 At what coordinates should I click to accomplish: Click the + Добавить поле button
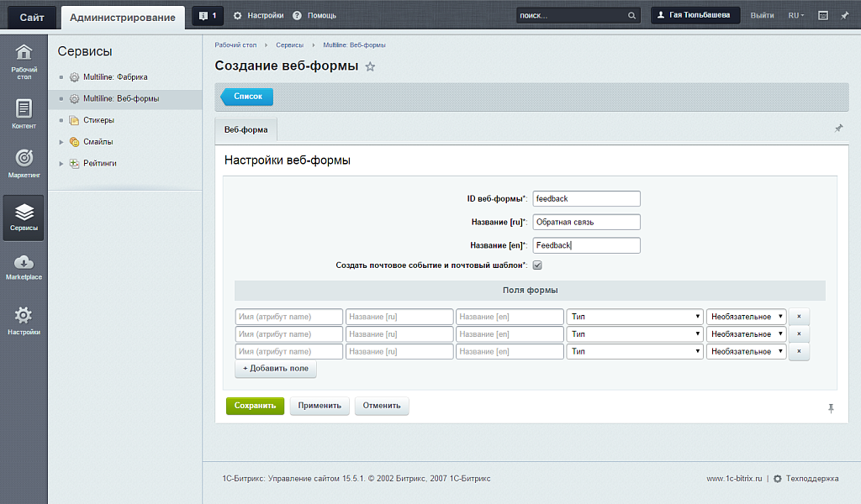click(x=276, y=369)
